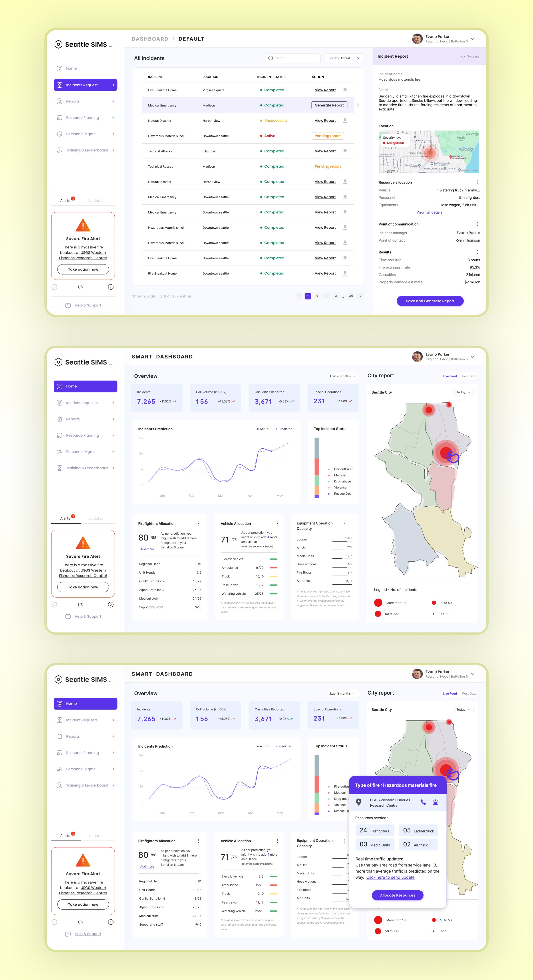Go to page 3 of incidents

[x=326, y=296]
